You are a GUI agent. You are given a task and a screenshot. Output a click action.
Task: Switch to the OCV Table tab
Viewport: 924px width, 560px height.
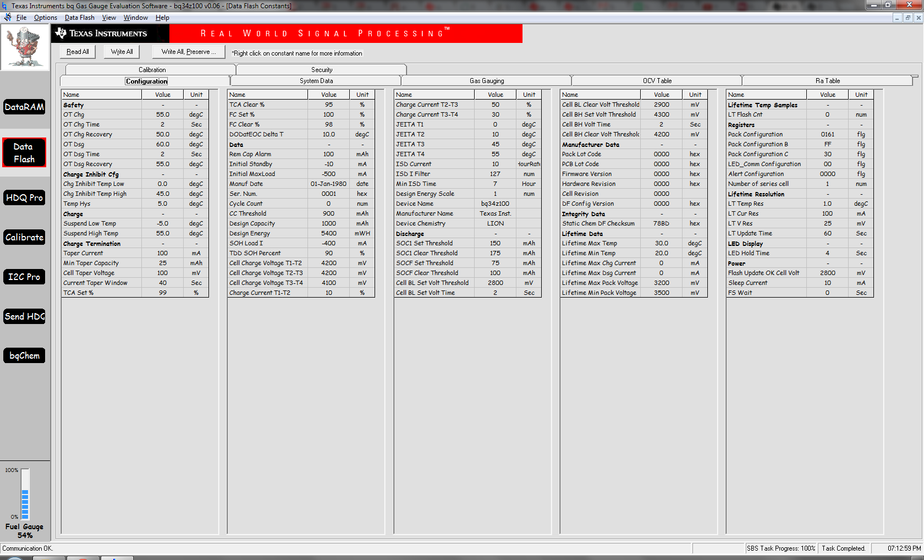click(x=657, y=81)
